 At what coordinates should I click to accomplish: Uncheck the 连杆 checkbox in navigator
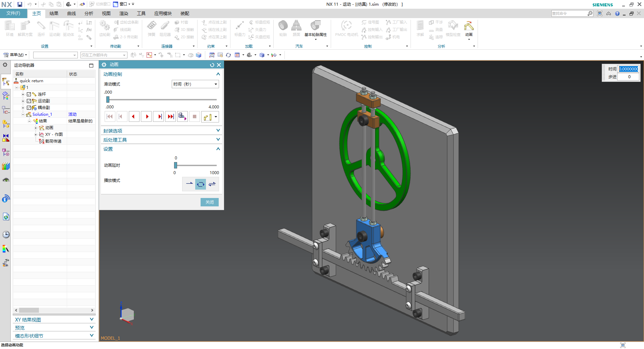click(29, 94)
